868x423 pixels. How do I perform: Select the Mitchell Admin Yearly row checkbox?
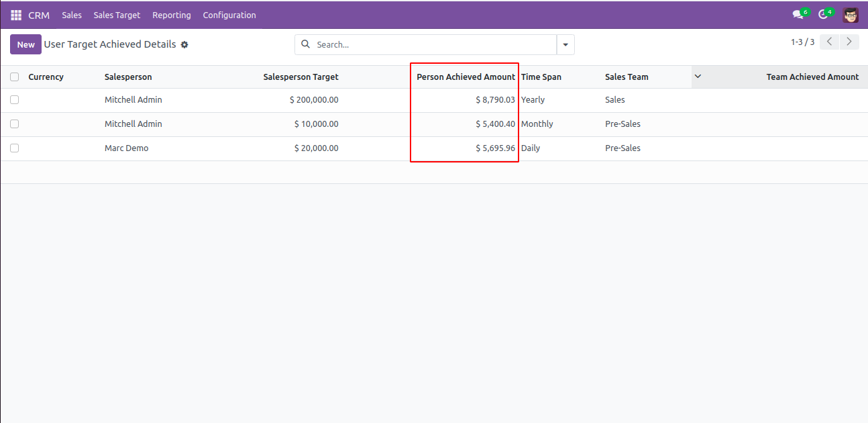(x=15, y=100)
